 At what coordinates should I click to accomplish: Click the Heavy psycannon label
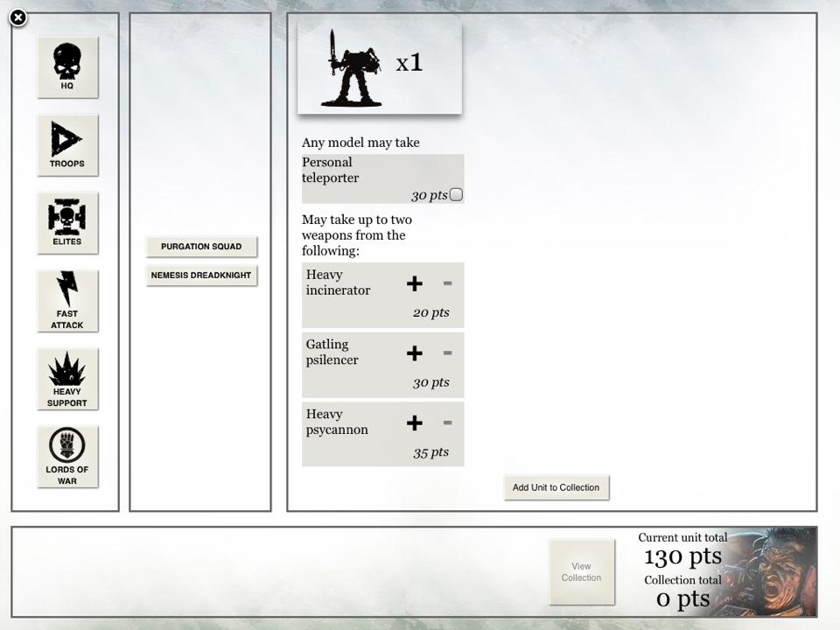tap(337, 422)
